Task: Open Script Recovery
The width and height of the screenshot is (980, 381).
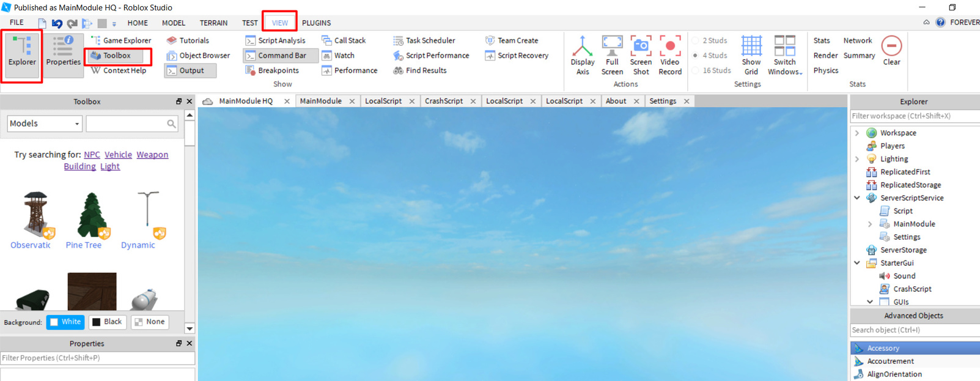Action: (x=517, y=56)
